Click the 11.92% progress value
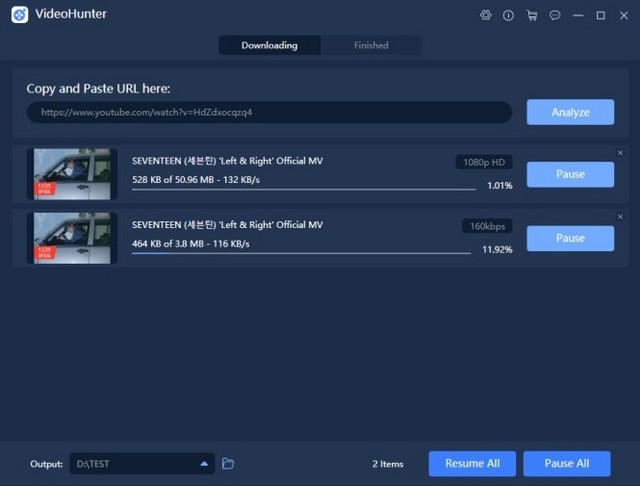The image size is (640, 486). pyautogui.click(x=497, y=249)
